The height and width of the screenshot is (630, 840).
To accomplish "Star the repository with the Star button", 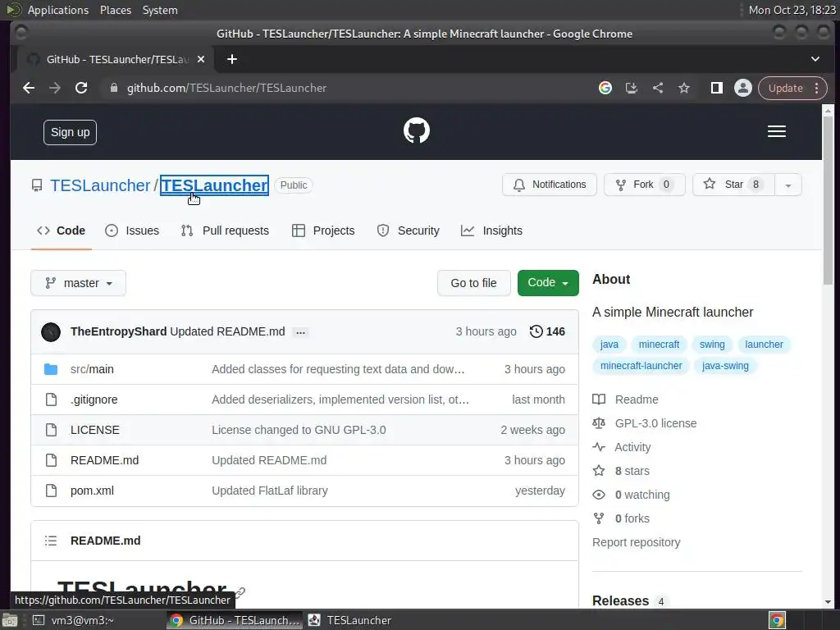I will [x=733, y=185].
